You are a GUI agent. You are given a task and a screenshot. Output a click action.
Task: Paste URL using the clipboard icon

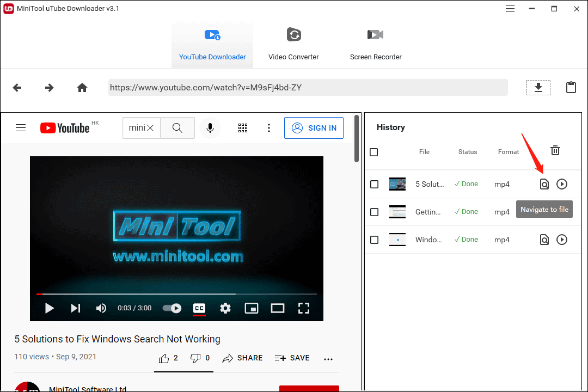[x=571, y=87]
